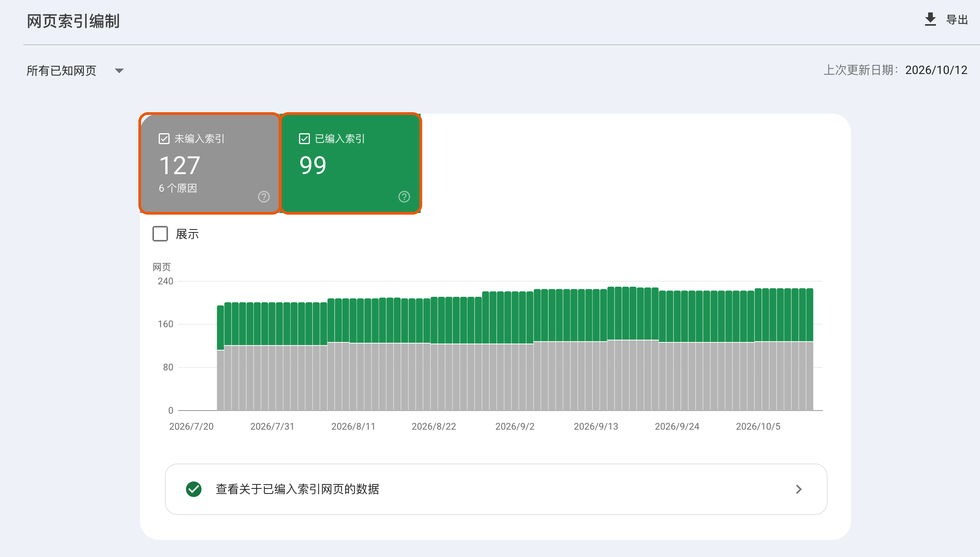Screen dimensions: 980x557
Task: Click the 2026/9/2 axis label
Action: coord(515,427)
